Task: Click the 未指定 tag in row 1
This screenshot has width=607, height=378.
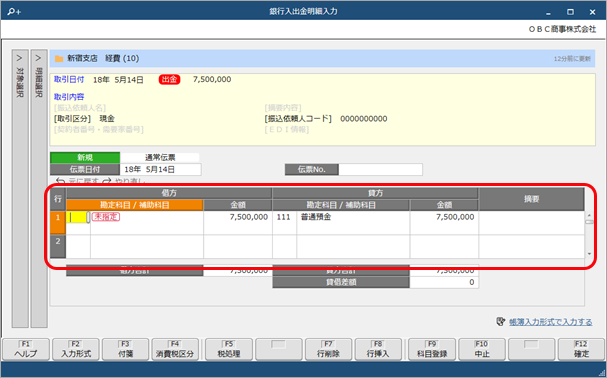Action: (106, 217)
